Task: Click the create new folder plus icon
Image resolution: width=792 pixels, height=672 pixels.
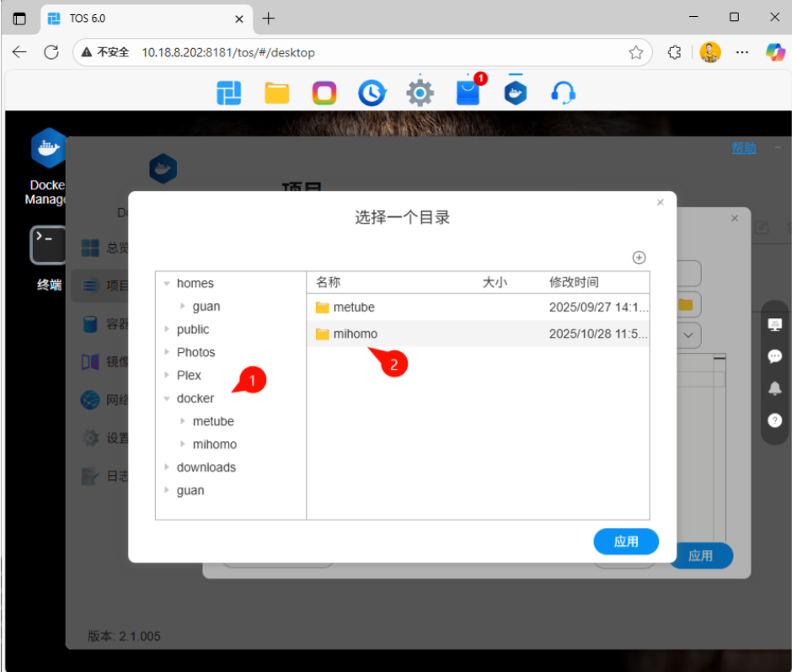Action: [639, 258]
